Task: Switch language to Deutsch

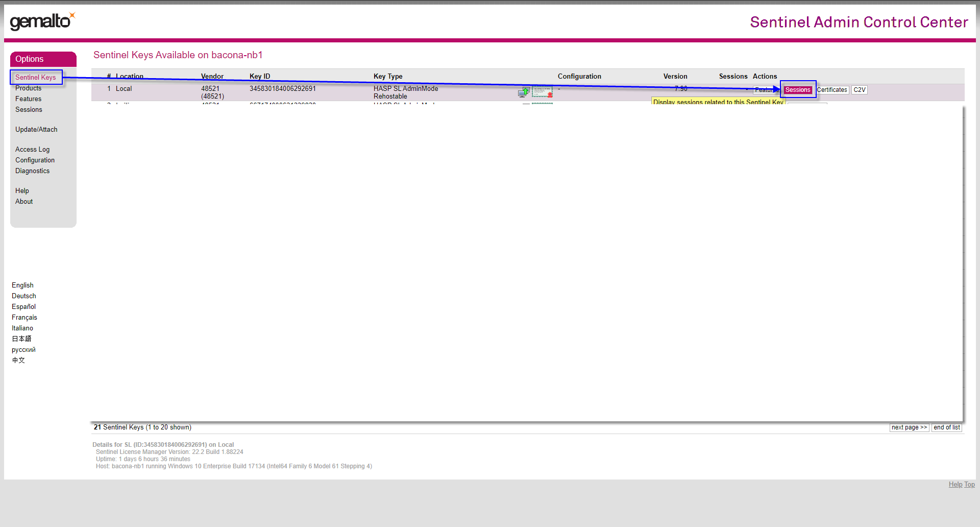Action: pyautogui.click(x=24, y=296)
